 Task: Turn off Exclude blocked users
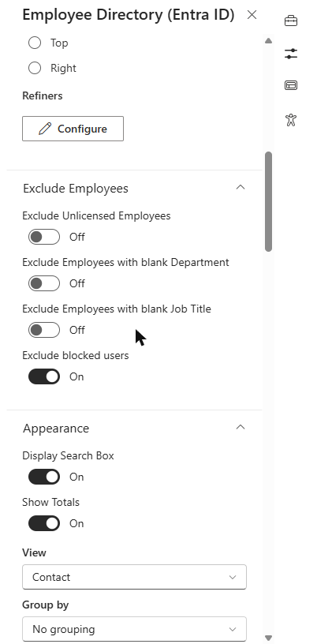pos(44,376)
